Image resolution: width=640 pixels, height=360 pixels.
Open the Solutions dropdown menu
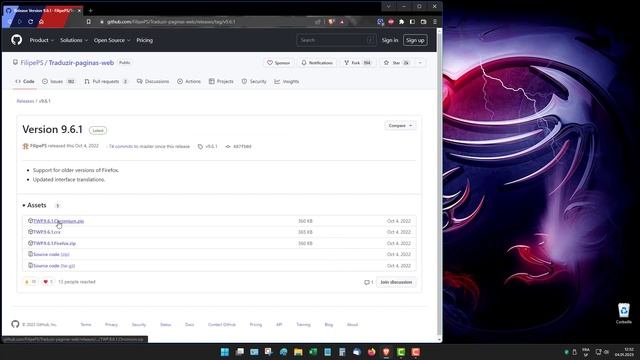tap(74, 40)
